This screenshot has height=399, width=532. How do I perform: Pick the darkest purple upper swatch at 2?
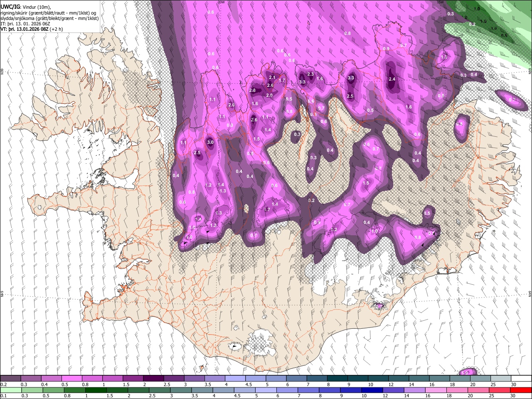(x=153, y=379)
